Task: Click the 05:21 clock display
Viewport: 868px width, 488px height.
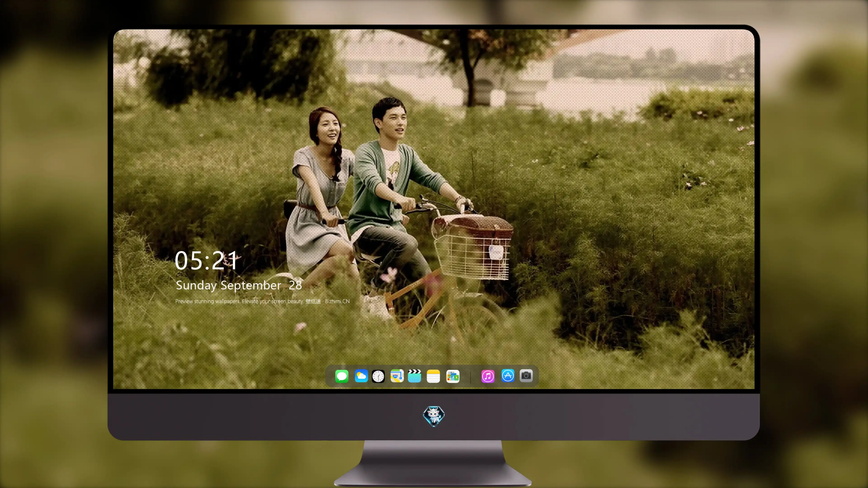Action: point(206,260)
